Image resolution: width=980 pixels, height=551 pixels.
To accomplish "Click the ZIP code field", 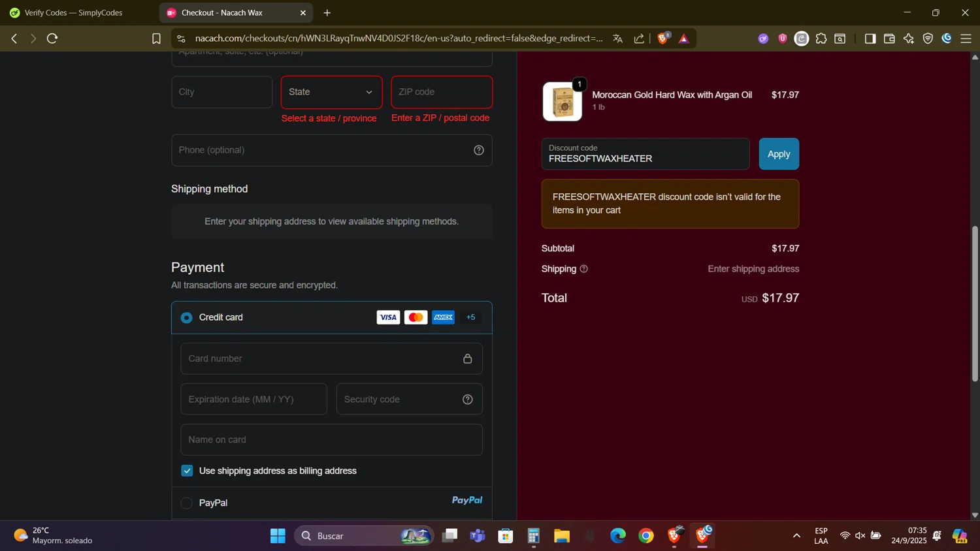I will tap(442, 92).
